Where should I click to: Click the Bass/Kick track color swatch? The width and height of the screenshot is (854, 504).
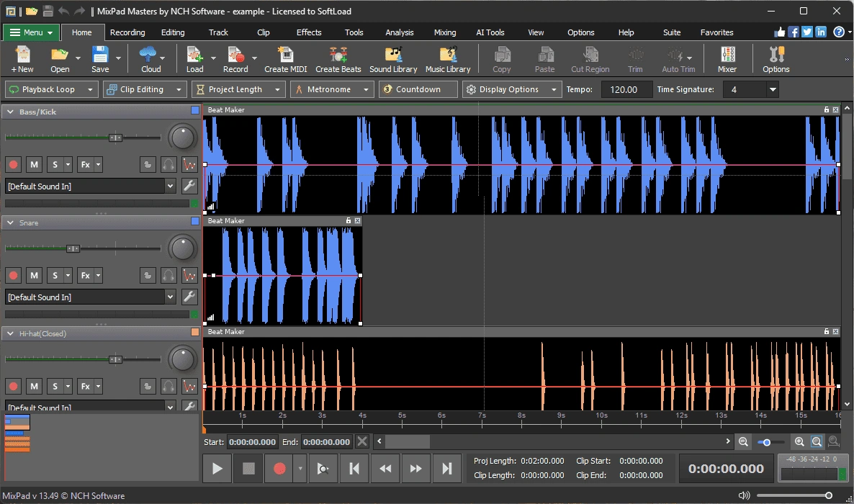pos(195,111)
